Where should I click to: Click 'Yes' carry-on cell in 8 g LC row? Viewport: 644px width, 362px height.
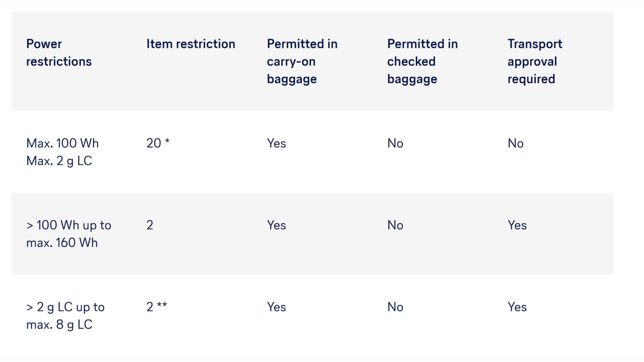276,307
